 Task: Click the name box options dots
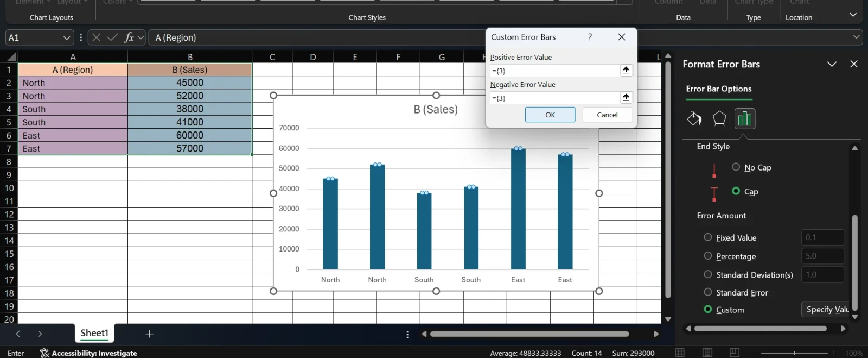pos(81,37)
